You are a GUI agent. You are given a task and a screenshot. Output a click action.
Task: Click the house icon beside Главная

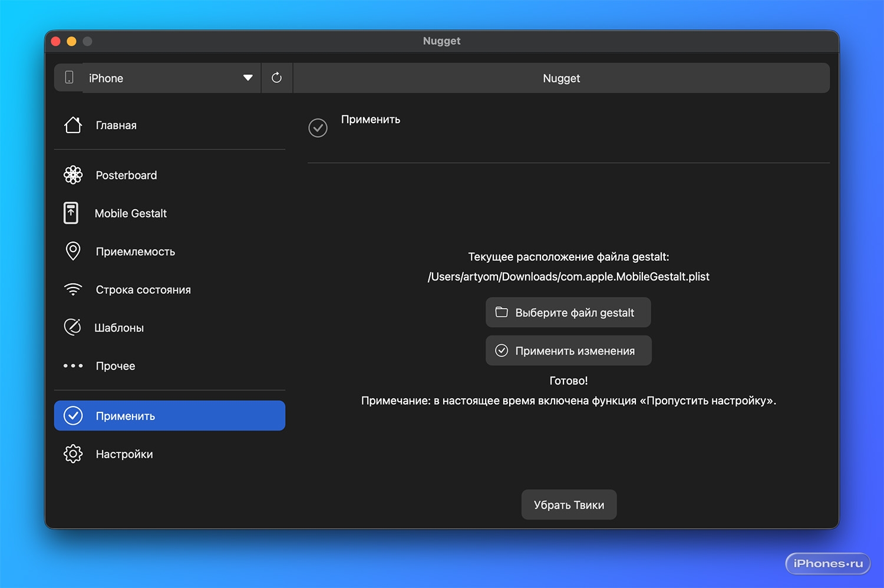click(73, 125)
